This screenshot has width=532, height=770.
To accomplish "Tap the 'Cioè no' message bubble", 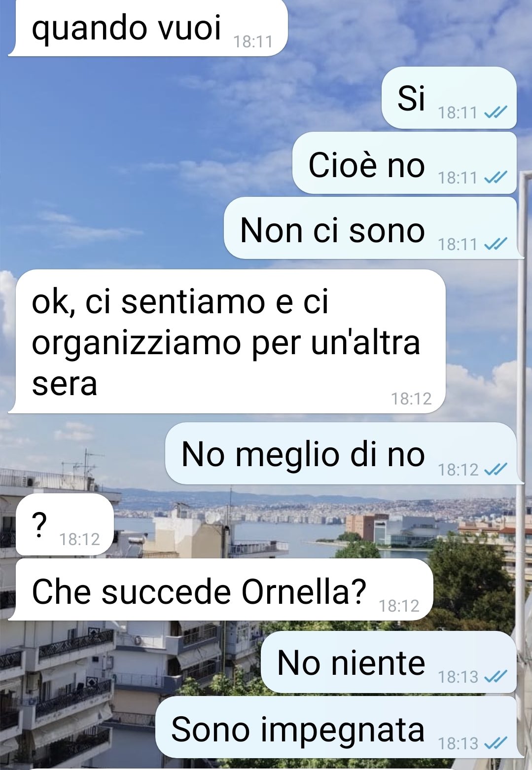I will (x=405, y=163).
